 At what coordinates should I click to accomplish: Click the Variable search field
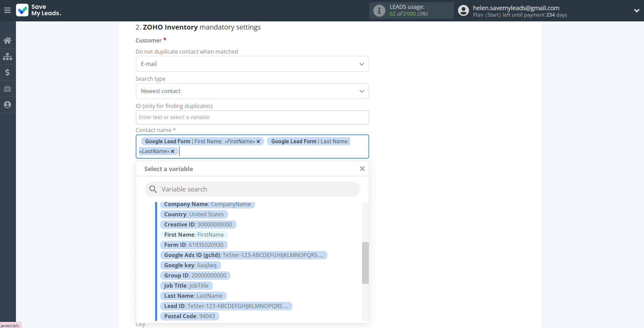pos(252,189)
